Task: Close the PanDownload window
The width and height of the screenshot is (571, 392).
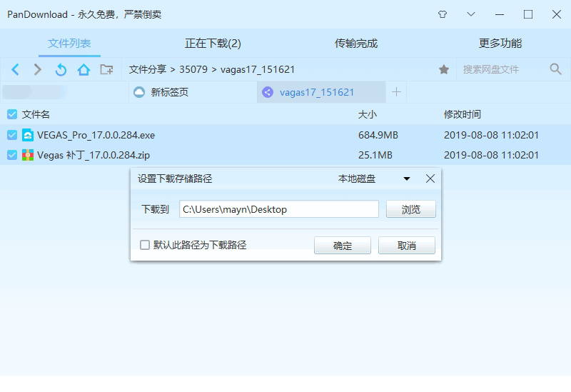Action: click(557, 14)
